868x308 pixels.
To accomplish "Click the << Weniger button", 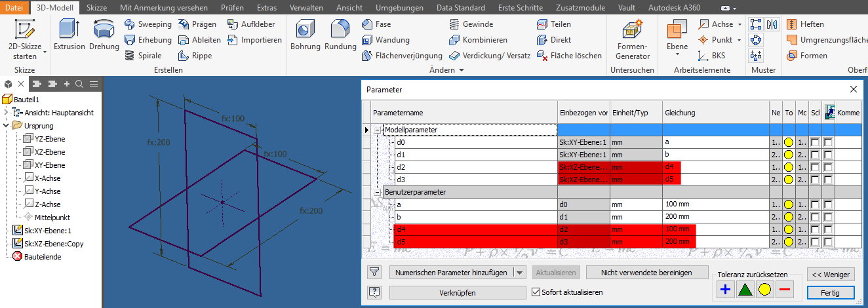I will pos(831,275).
